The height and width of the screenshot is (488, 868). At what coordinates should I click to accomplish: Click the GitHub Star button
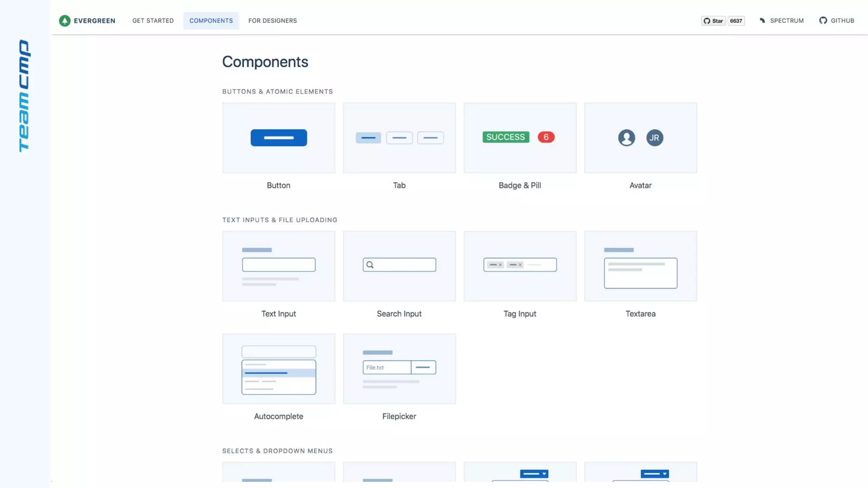[713, 21]
